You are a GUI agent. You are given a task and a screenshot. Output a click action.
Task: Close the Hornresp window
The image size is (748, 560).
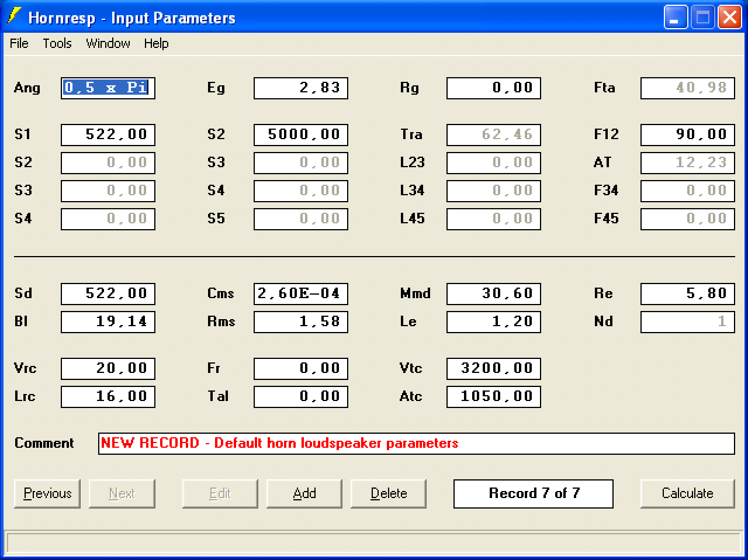point(730,17)
